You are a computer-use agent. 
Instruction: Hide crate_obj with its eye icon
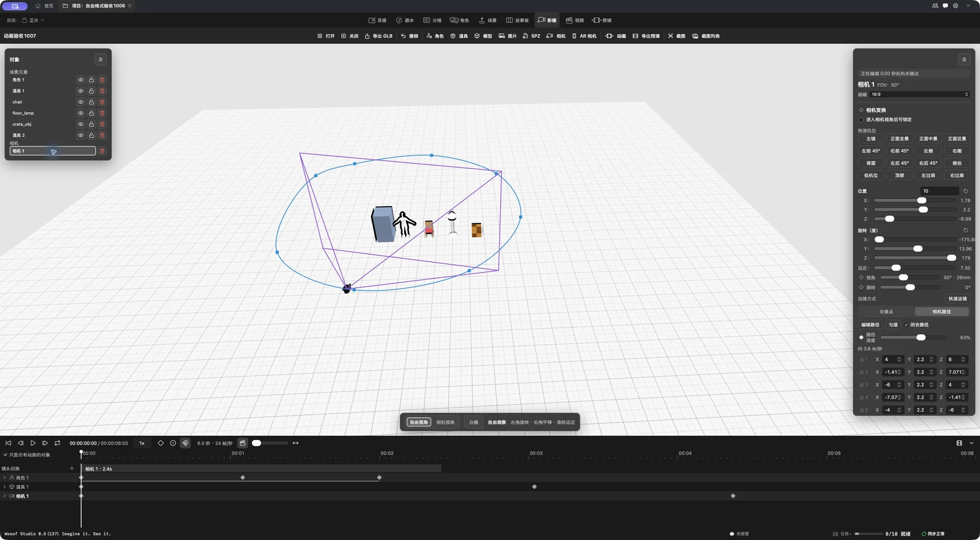81,125
